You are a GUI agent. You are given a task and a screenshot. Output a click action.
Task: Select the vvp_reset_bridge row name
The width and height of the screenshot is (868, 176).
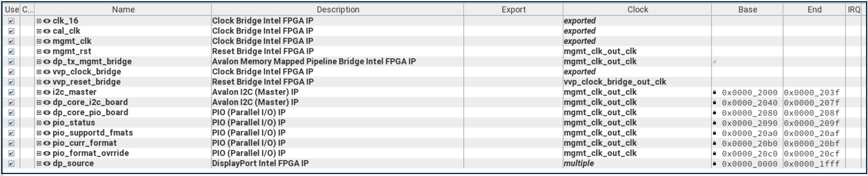[x=87, y=82]
